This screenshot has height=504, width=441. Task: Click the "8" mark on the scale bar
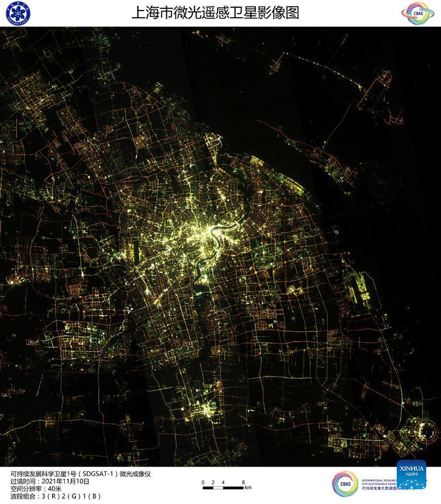243,482
